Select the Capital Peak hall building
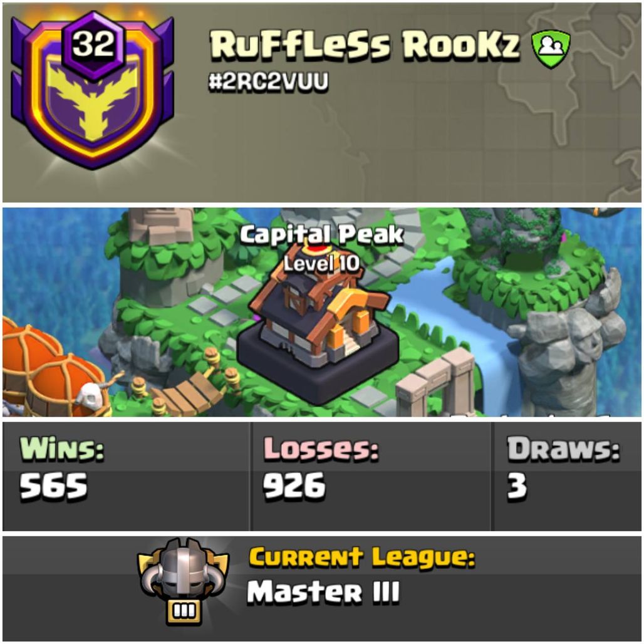 point(318,325)
